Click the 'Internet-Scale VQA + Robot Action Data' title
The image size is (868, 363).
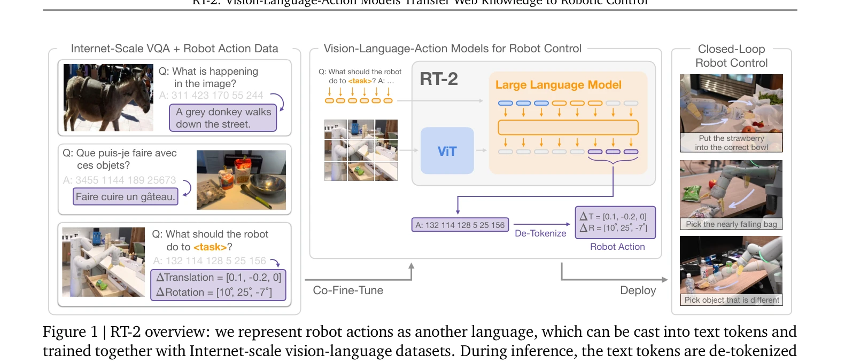pyautogui.click(x=174, y=49)
